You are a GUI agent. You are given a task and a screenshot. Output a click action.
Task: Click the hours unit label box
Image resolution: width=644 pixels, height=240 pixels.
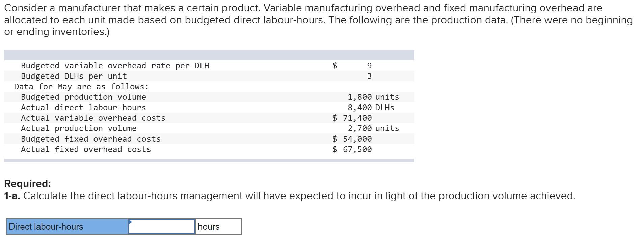[x=218, y=227]
